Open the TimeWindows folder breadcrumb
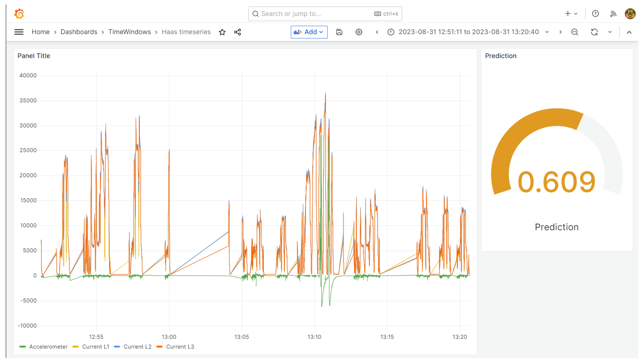This screenshot has width=643, height=364. (x=129, y=32)
